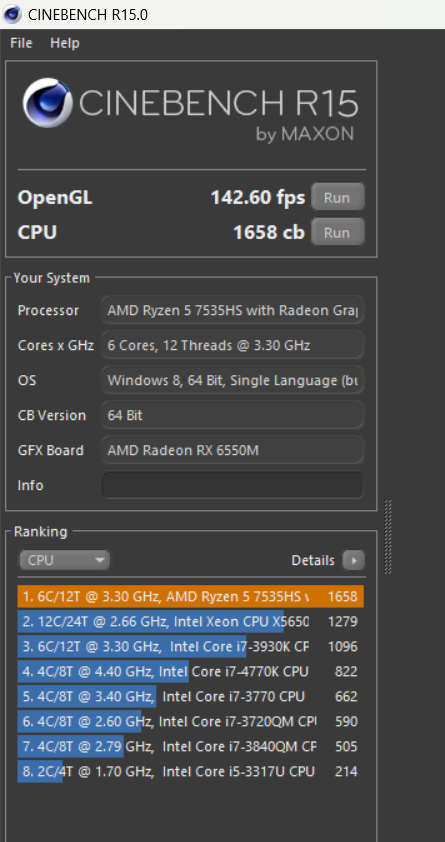Image resolution: width=445 pixels, height=842 pixels.
Task: Click the Details label in Ranking
Action: tap(313, 560)
